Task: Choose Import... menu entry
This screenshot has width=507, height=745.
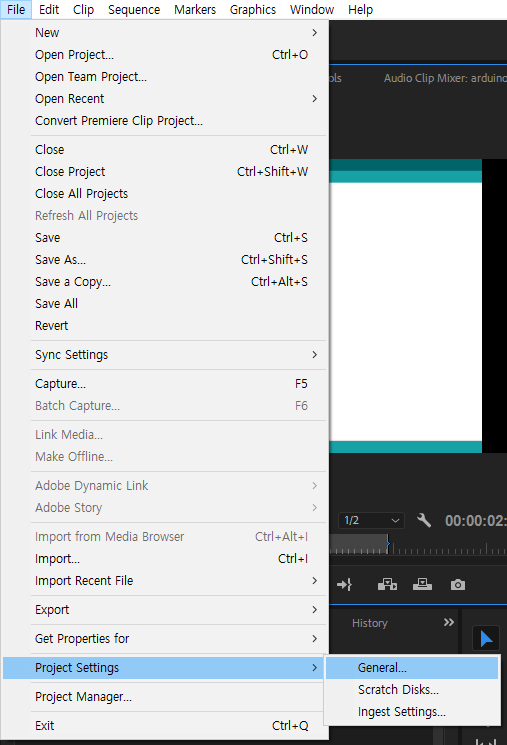Action: [x=164, y=559]
